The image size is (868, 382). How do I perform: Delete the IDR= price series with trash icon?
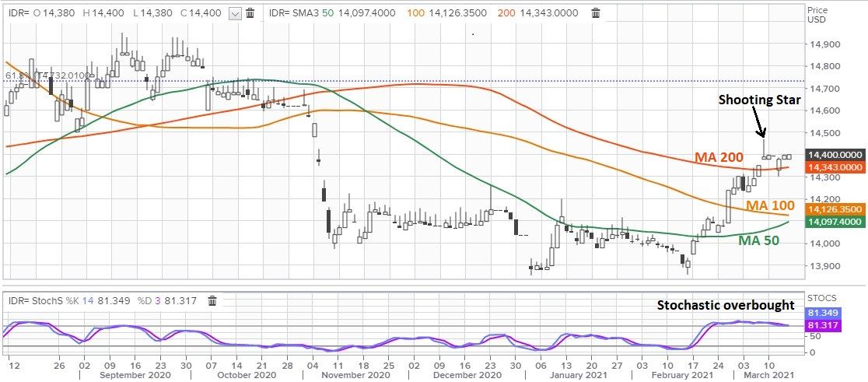[x=250, y=13]
